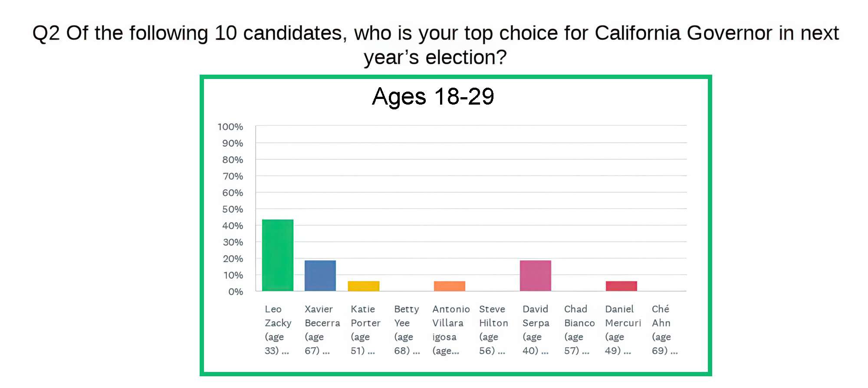Select the Steve Hilton axis label
The width and height of the screenshot is (868, 388).
[493, 330]
